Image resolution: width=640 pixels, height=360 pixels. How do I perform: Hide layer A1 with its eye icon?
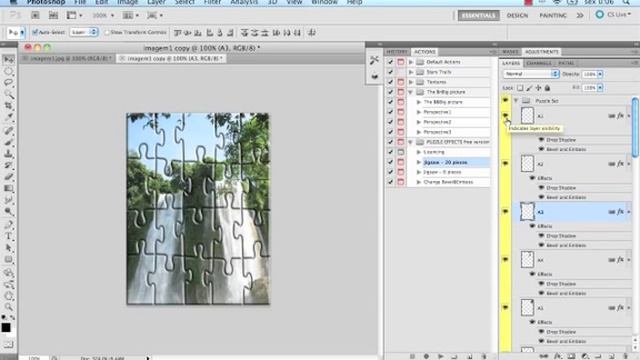(x=505, y=116)
